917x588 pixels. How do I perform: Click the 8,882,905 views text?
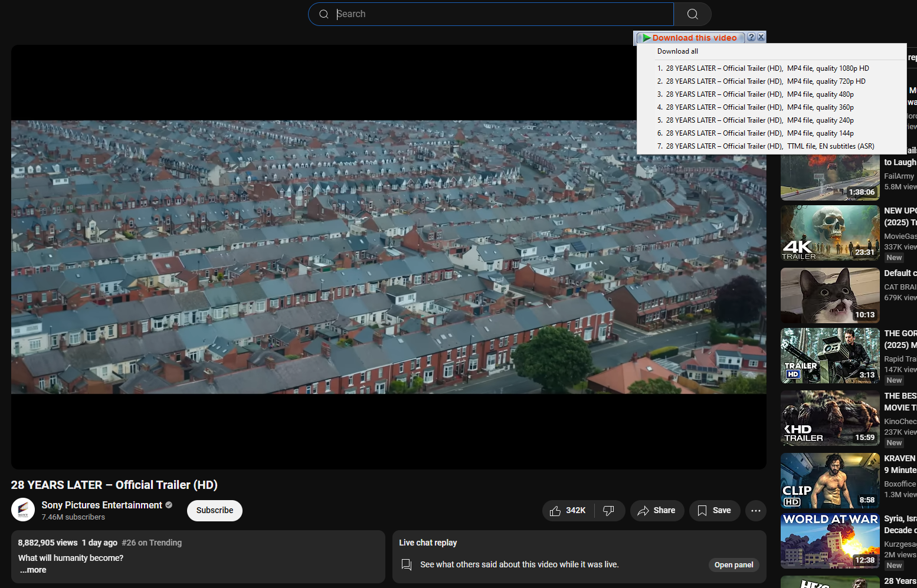pyautogui.click(x=48, y=543)
